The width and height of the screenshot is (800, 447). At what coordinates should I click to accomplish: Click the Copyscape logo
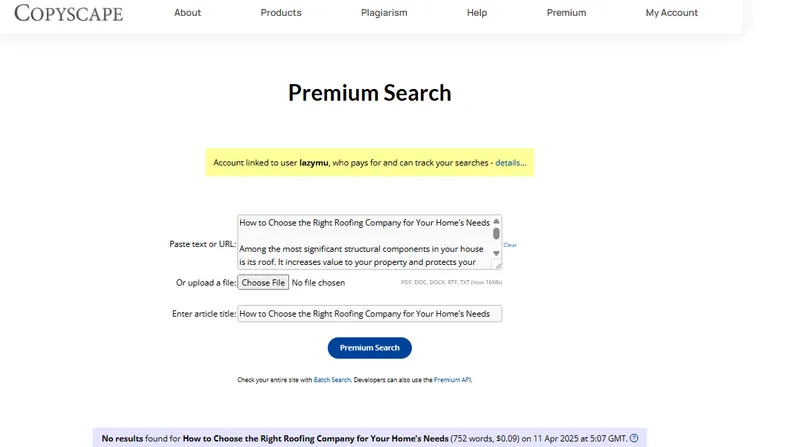[69, 13]
